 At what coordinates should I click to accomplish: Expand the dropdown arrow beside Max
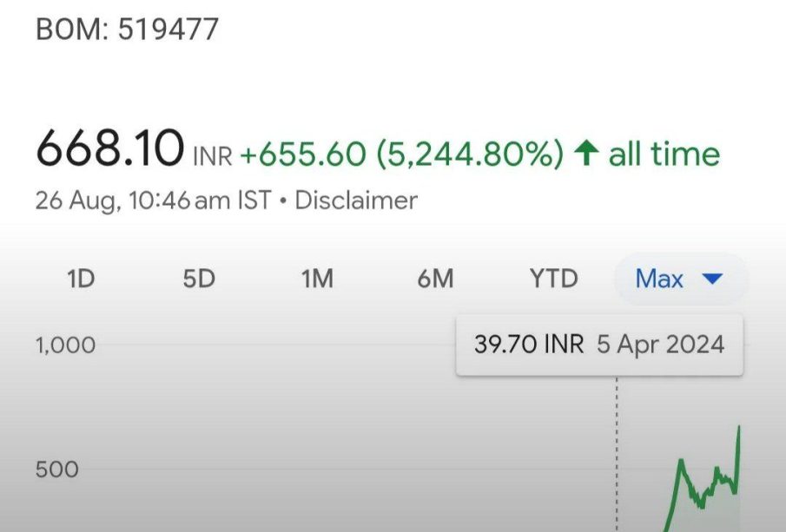click(712, 279)
